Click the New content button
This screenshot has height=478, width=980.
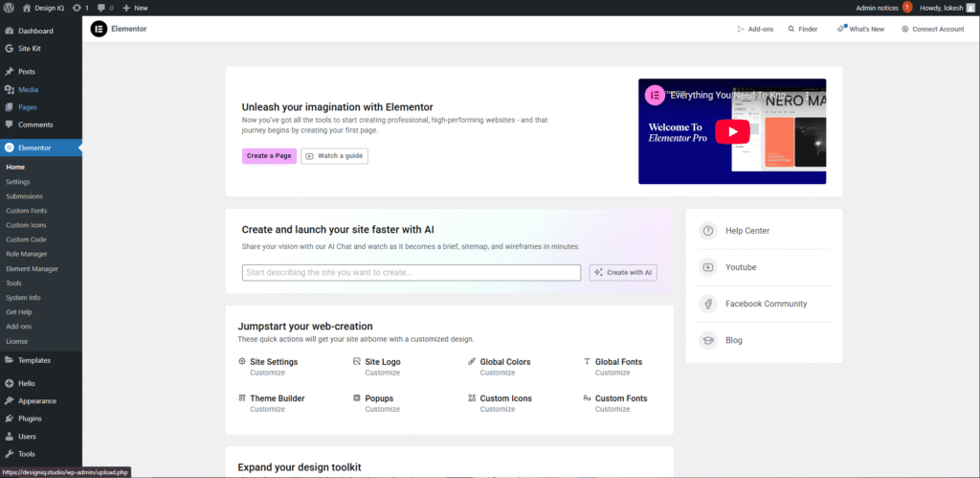point(135,8)
